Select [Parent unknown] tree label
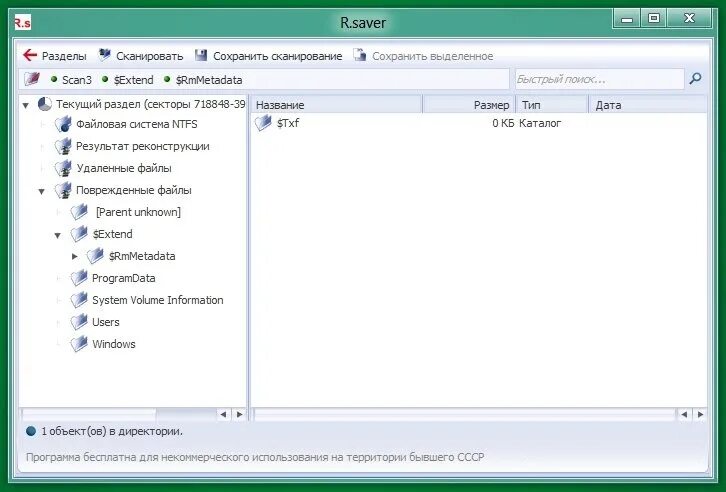726x492 pixels. [138, 212]
